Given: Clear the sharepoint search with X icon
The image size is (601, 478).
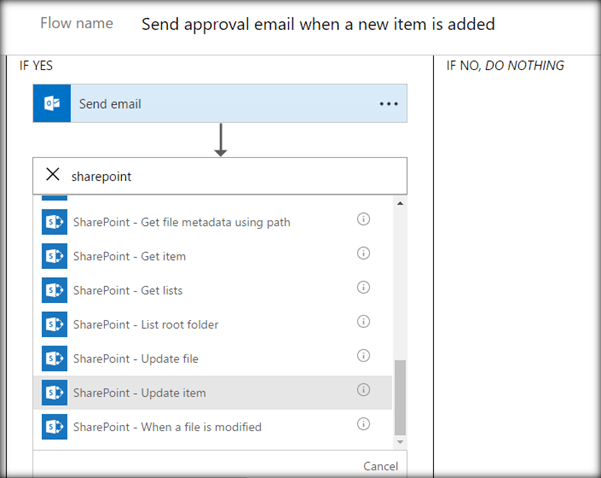Looking at the screenshot, I should tap(52, 174).
